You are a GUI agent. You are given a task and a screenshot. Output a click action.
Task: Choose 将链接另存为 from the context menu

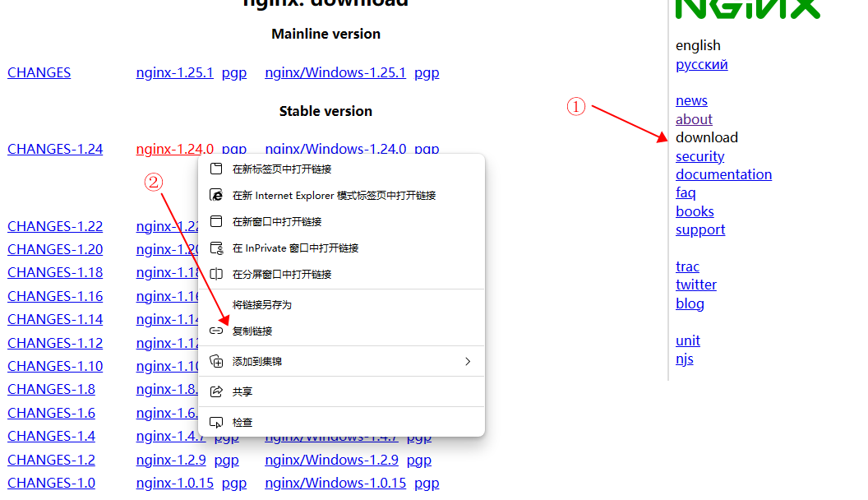[261, 305]
